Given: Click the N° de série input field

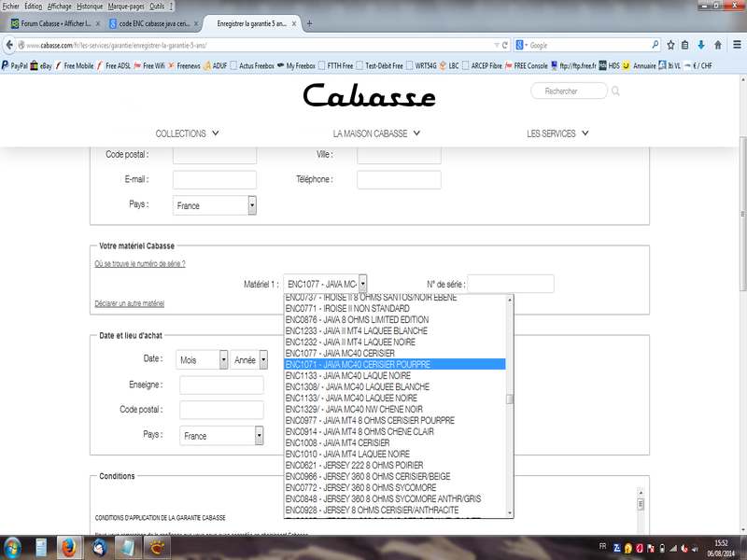Looking at the screenshot, I should [510, 284].
